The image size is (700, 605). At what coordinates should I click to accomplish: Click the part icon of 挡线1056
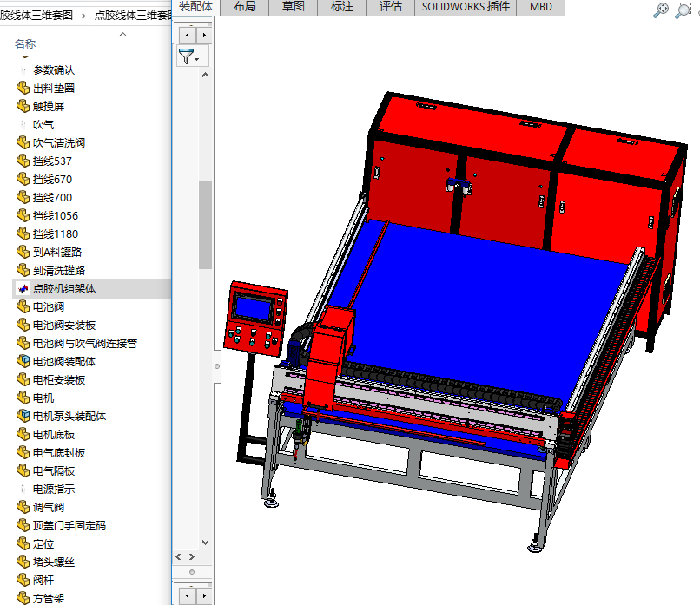coord(23,215)
